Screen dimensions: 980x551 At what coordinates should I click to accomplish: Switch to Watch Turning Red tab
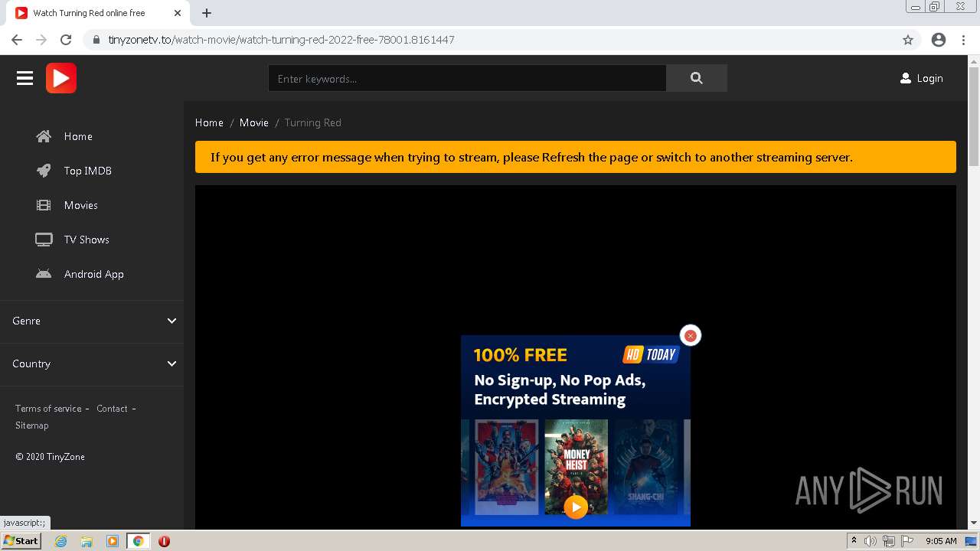(98, 13)
